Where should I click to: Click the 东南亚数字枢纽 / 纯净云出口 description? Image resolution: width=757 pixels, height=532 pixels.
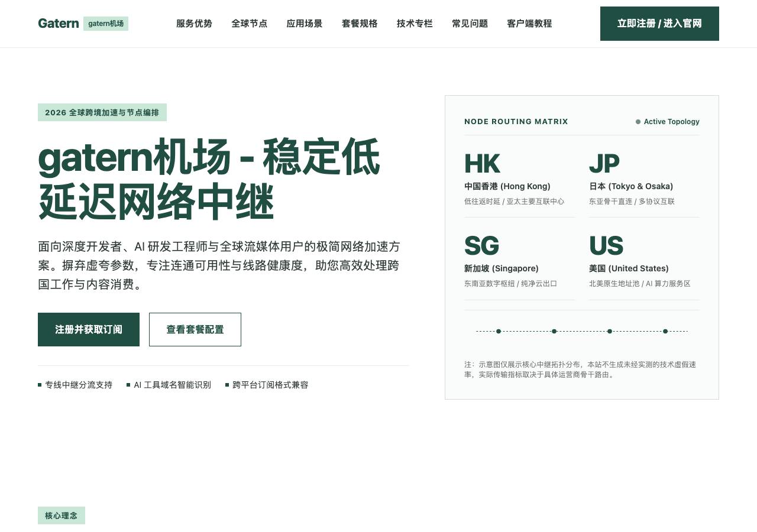click(510, 284)
